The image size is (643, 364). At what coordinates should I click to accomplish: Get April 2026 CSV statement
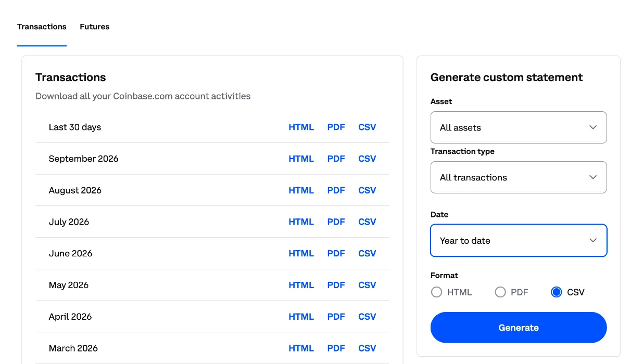pos(367,317)
